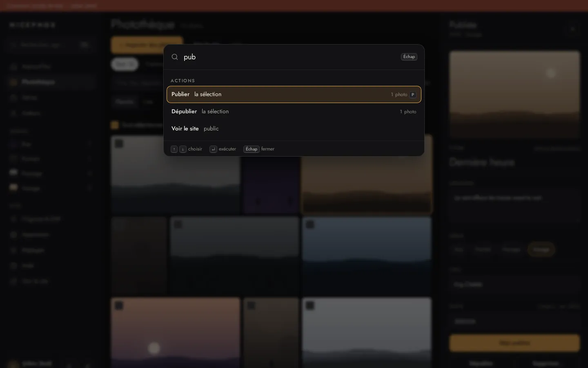Click the up-arrow key hint in footer
The height and width of the screenshot is (368, 588).
click(174, 149)
